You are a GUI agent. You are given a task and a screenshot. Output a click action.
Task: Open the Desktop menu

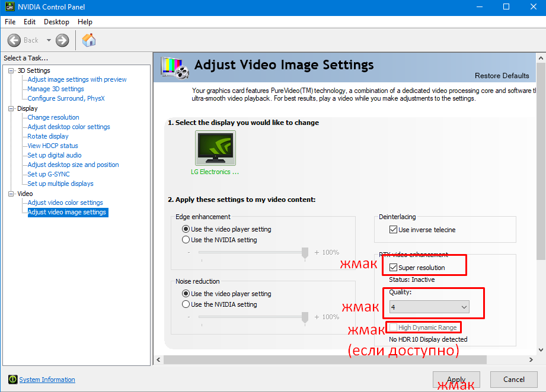tap(56, 22)
